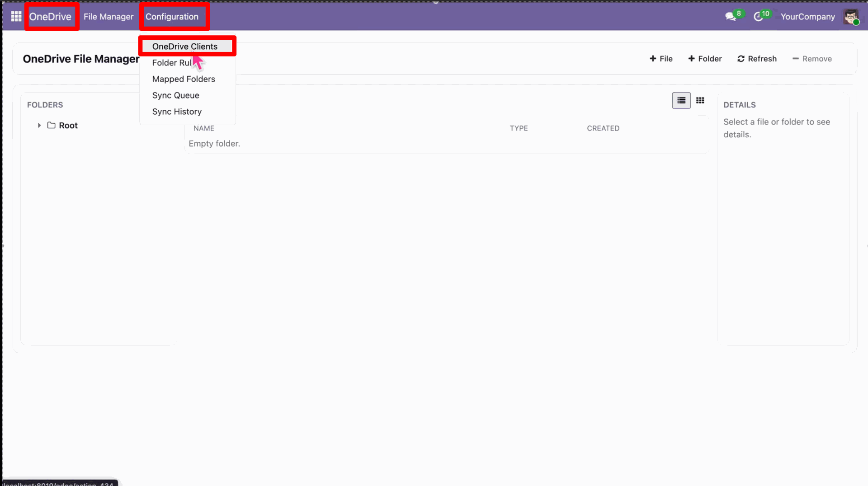Open the activities clock icon
The image size is (868, 486).
click(758, 17)
